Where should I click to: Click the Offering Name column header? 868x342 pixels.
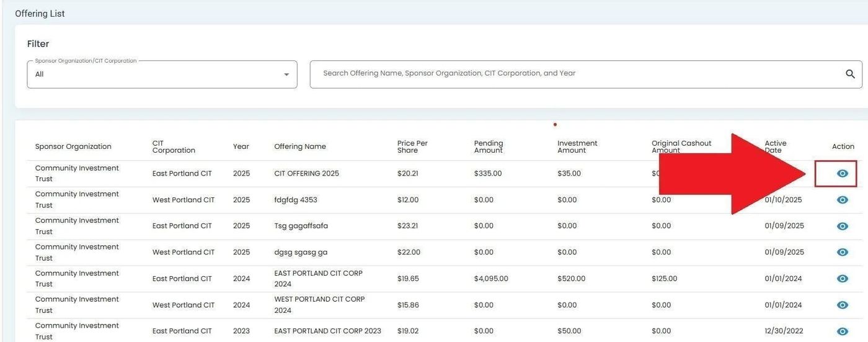point(299,146)
